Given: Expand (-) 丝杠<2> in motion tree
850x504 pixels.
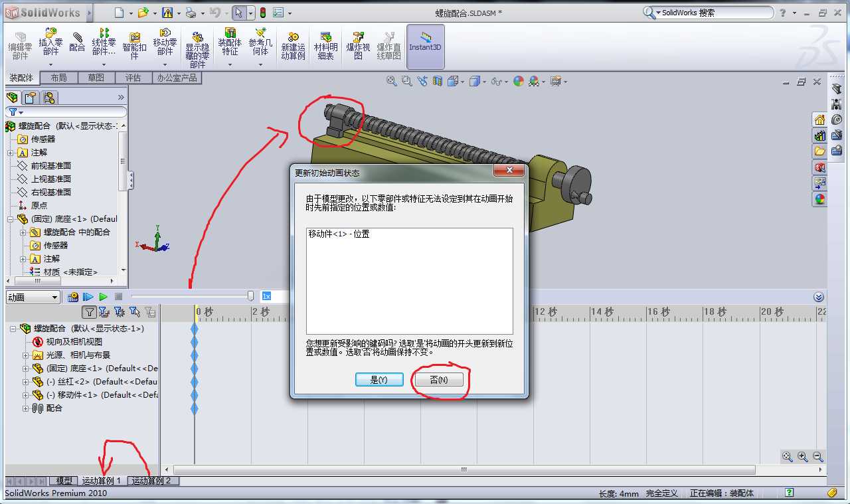Looking at the screenshot, I should click(25, 382).
